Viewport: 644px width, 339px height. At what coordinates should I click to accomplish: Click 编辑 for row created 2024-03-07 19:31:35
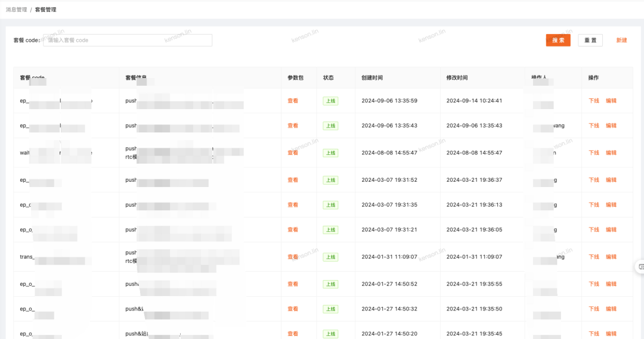pyautogui.click(x=611, y=205)
